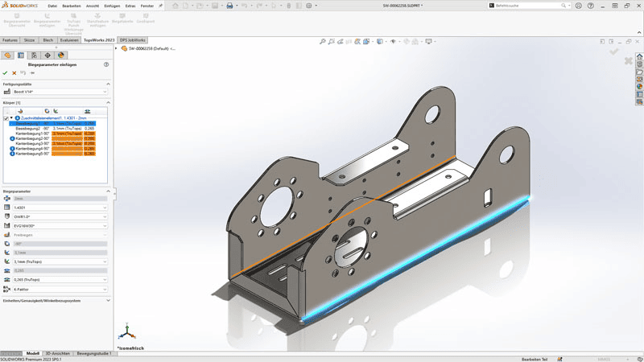Click the help icon beside Biegeparameter einfügen
The height and width of the screenshot is (362, 644).
tap(106, 64)
